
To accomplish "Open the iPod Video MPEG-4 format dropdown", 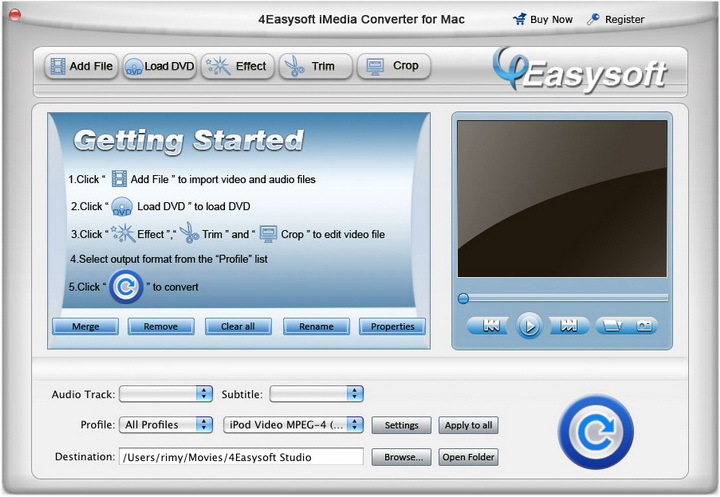I will (x=293, y=424).
